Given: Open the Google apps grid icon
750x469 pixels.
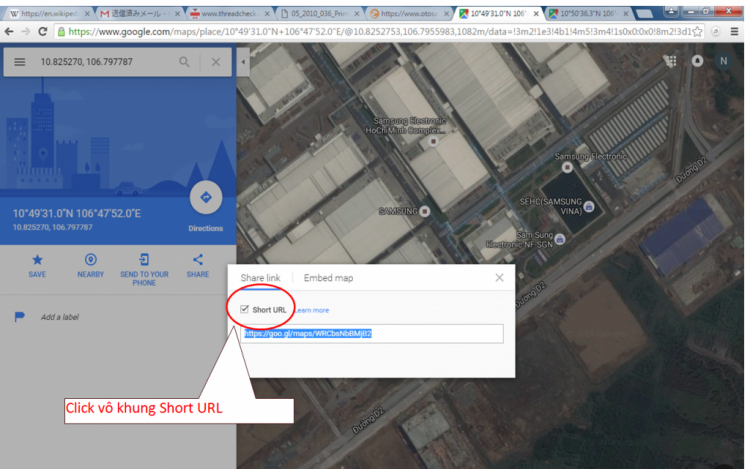Looking at the screenshot, I should 671,61.
